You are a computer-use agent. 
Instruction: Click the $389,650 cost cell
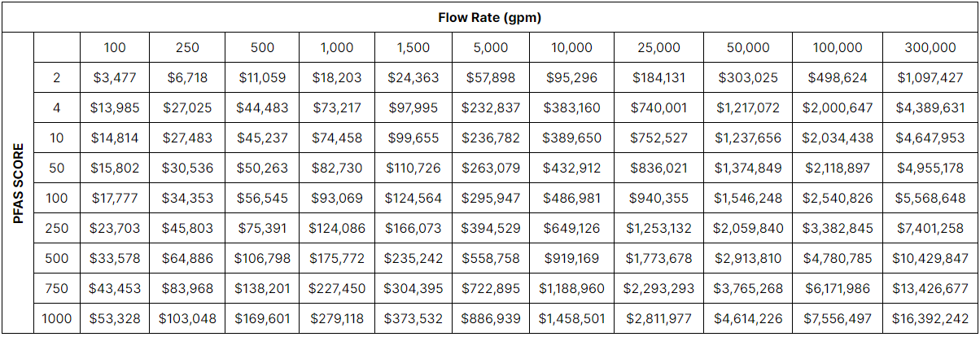tap(572, 138)
